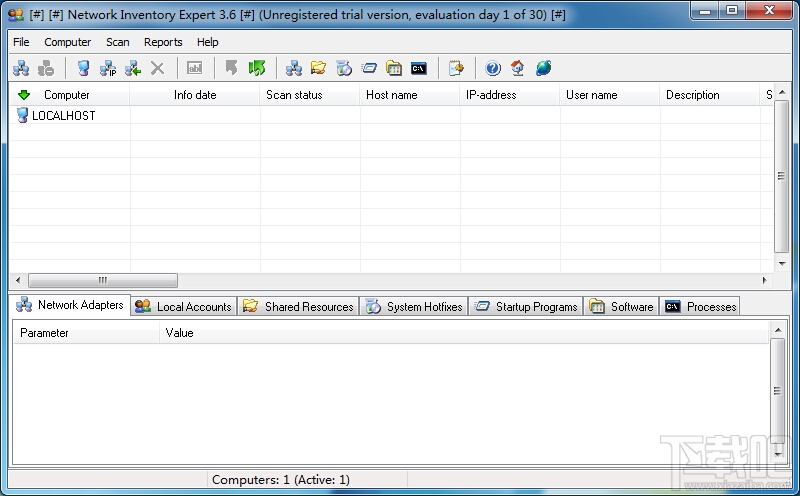The image size is (800, 496).
Task: Click the green scan-all arrows icon
Action: pyautogui.click(x=257, y=68)
